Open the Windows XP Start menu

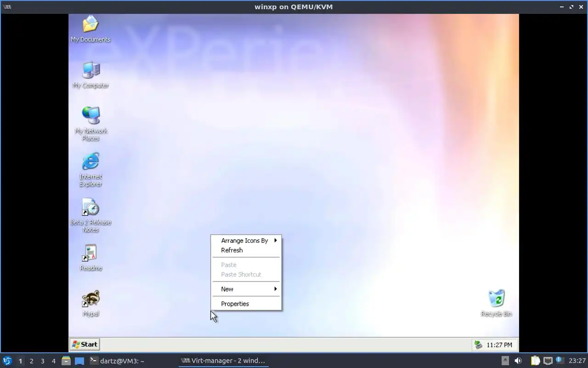pos(85,344)
